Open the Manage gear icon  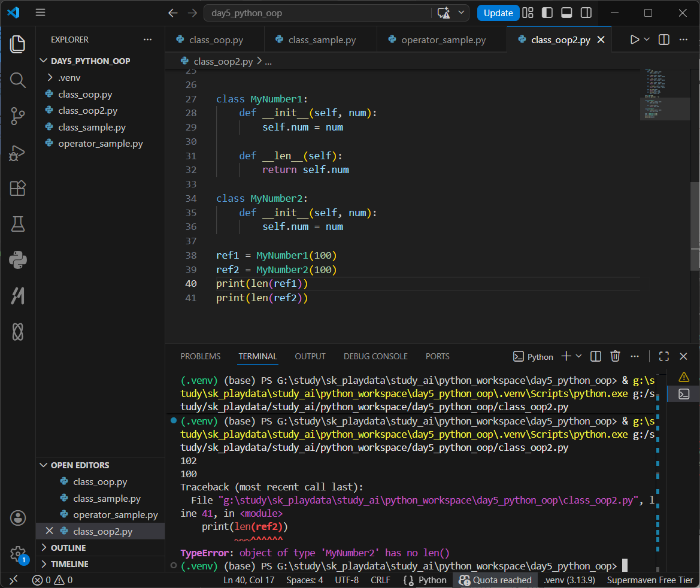[19, 554]
